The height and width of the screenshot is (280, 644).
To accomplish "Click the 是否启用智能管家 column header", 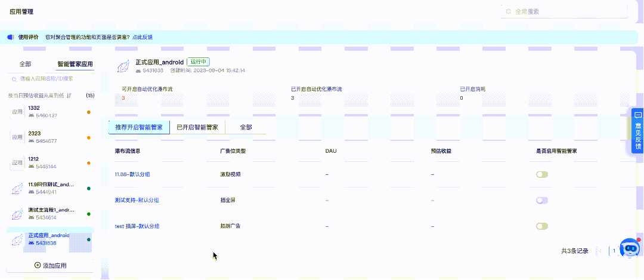I will [x=556, y=151].
